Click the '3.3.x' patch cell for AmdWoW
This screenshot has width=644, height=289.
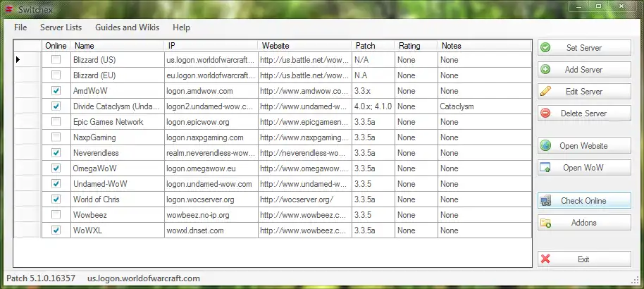[373, 91]
